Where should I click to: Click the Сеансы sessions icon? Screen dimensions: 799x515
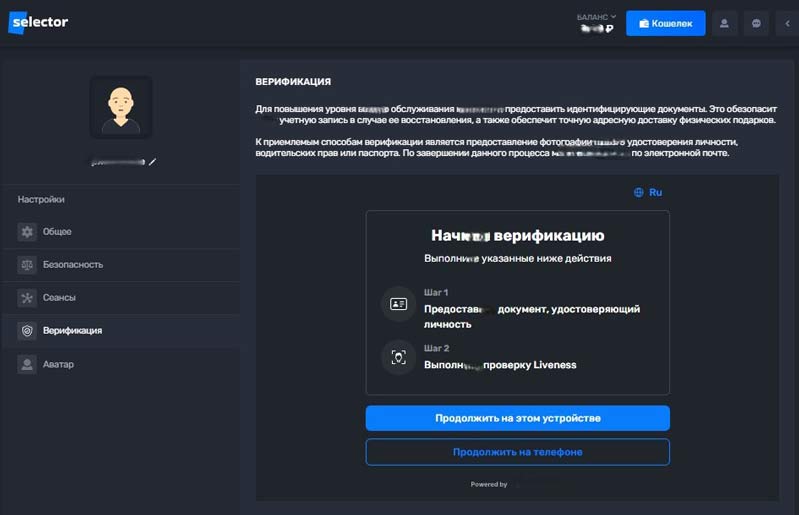(x=27, y=297)
